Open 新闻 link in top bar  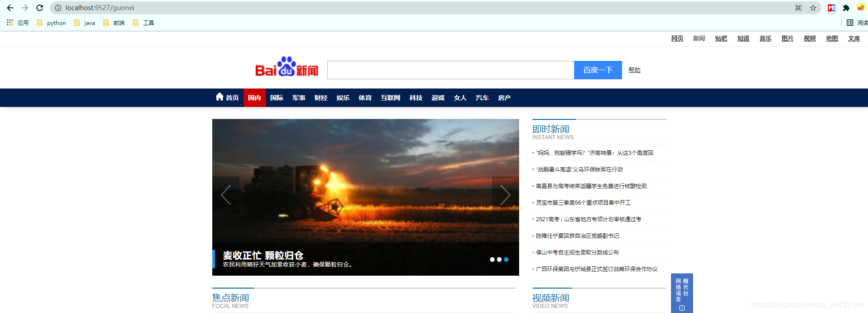pos(699,38)
